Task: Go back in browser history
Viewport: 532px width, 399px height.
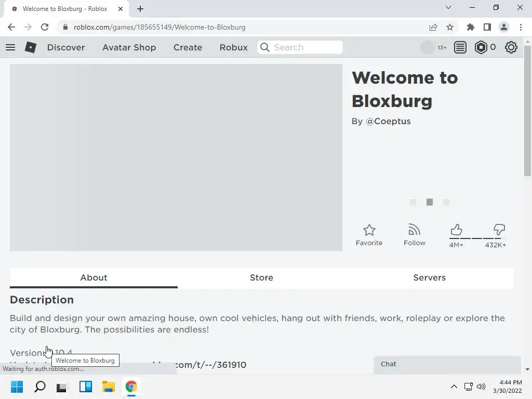Action: (11, 27)
